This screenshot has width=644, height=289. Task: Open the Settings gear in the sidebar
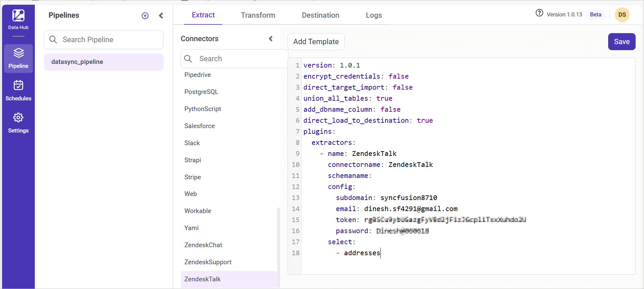pos(18,123)
